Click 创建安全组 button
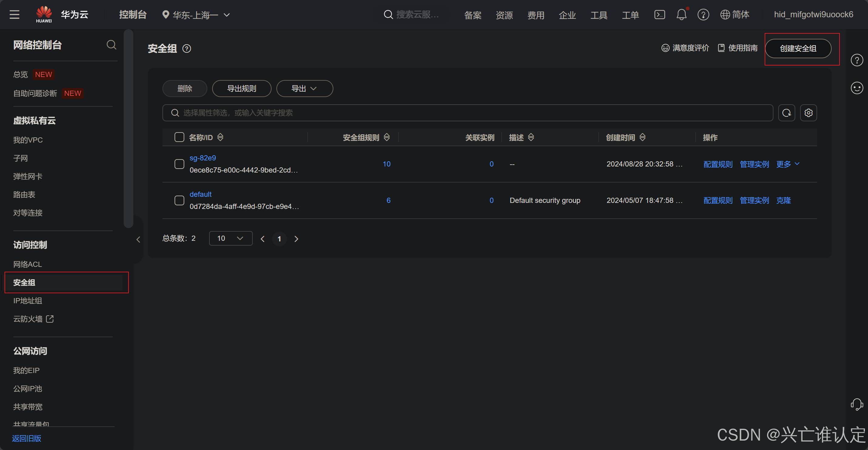This screenshot has width=868, height=450. (x=798, y=49)
